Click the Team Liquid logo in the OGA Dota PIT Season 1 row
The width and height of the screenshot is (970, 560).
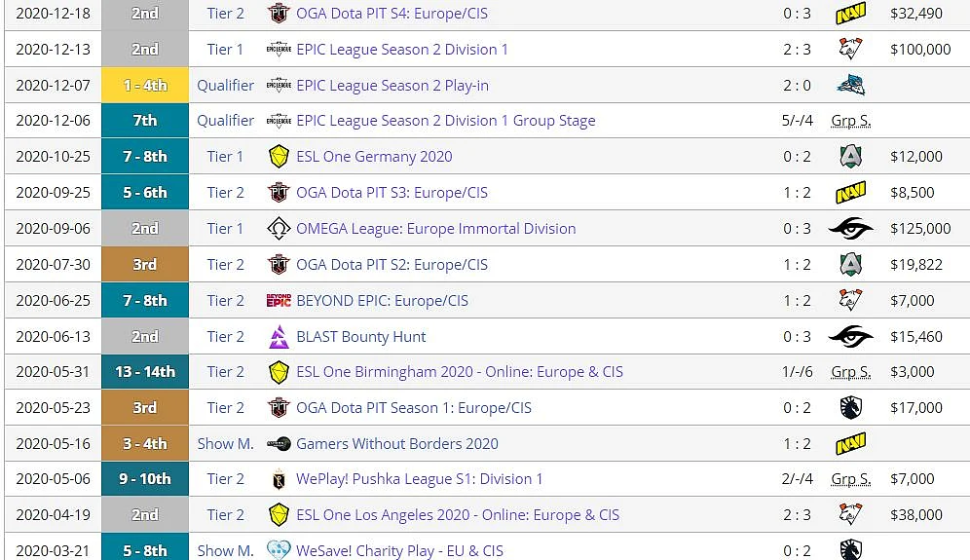pos(850,408)
